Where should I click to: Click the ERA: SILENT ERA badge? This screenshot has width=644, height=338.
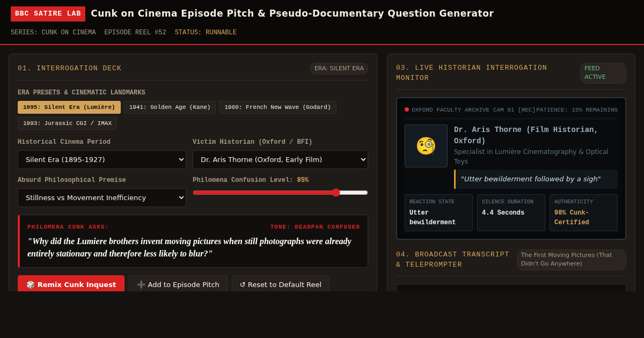click(339, 69)
